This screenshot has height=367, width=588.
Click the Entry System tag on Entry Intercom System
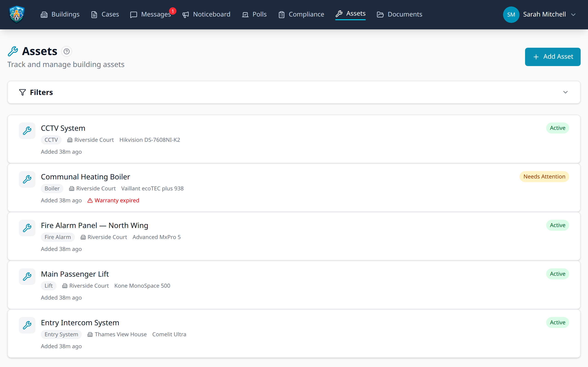(61, 334)
